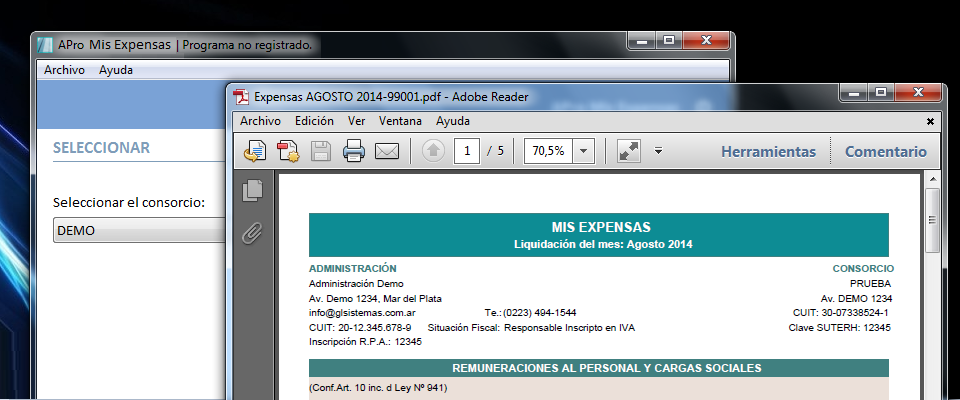Open Edición menu in Adobe Reader
This screenshot has width=960, height=400.
point(314,121)
